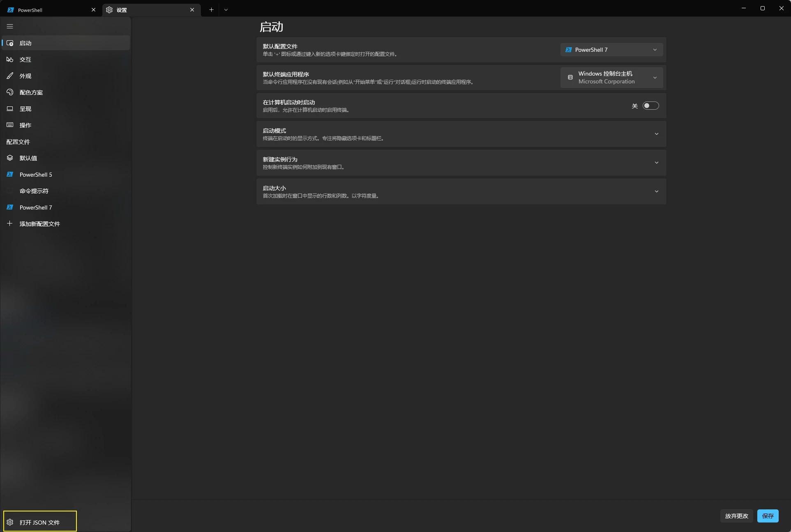Click the 放弃更改 discard changes button
This screenshot has height=532, width=791.
click(736, 516)
